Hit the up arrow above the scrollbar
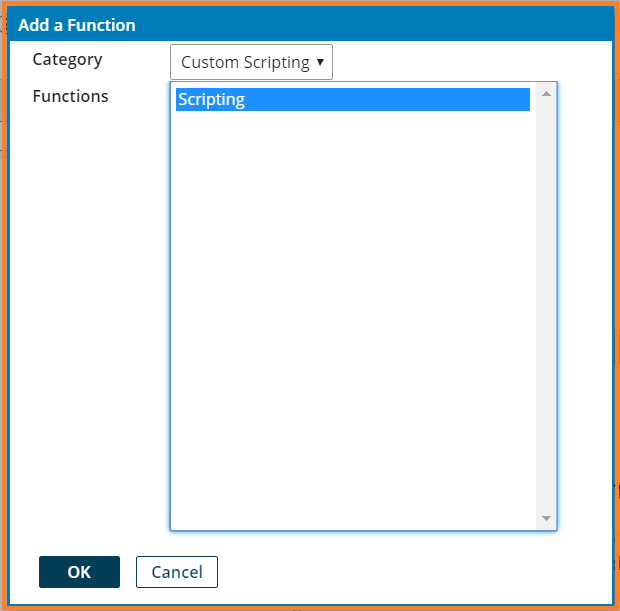Screen dimensions: 620x611 (546, 94)
